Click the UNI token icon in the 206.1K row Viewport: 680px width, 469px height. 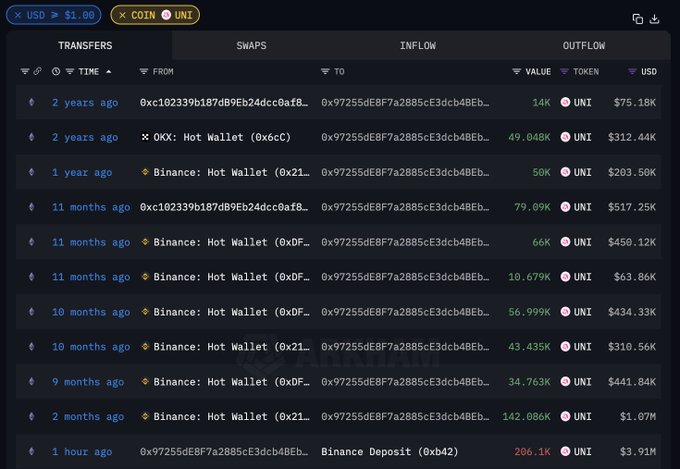coord(565,452)
